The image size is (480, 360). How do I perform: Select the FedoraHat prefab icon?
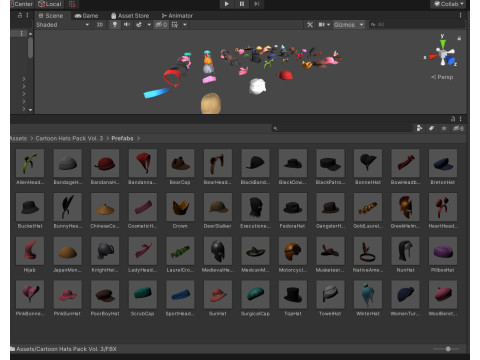(x=293, y=207)
